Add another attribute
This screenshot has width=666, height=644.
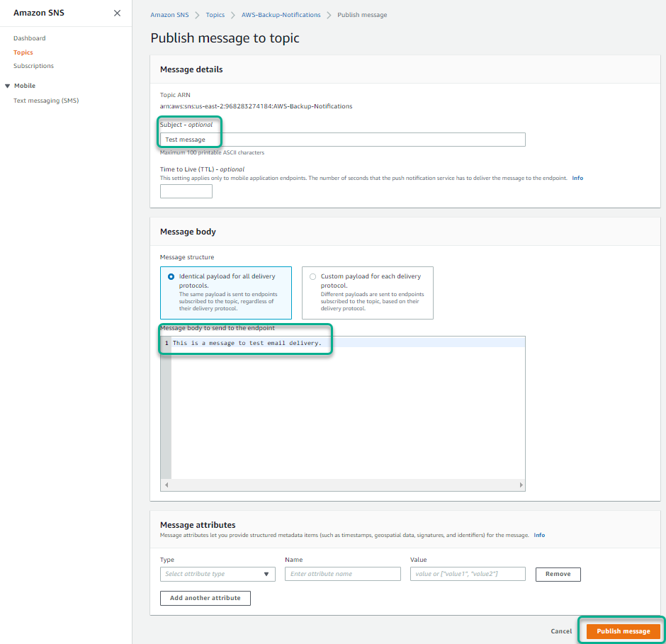pos(205,598)
